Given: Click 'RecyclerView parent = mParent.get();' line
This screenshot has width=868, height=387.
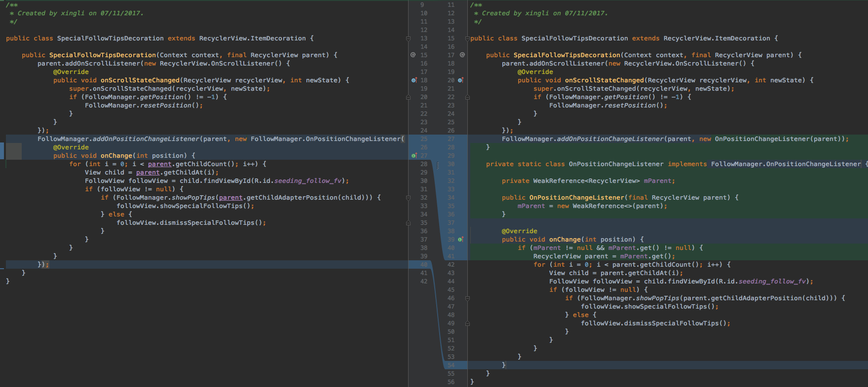Looking at the screenshot, I should 604,256.
